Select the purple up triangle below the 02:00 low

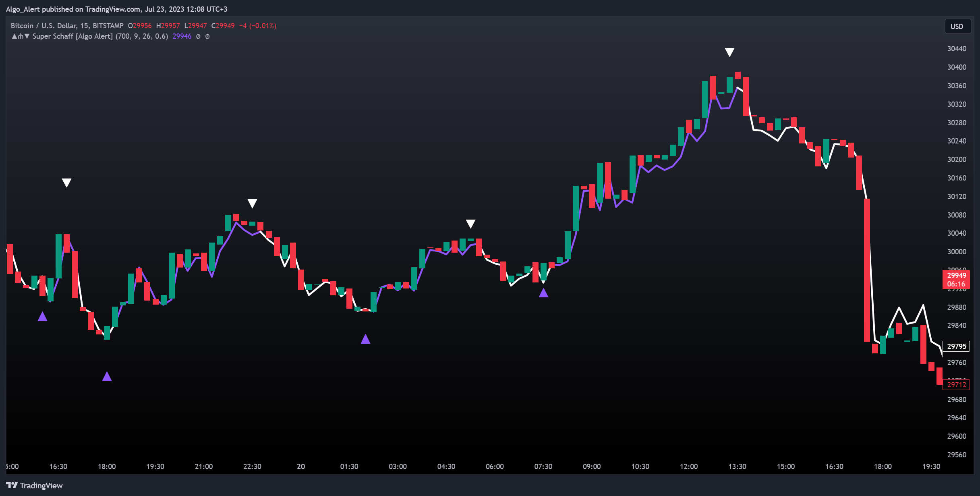click(365, 339)
